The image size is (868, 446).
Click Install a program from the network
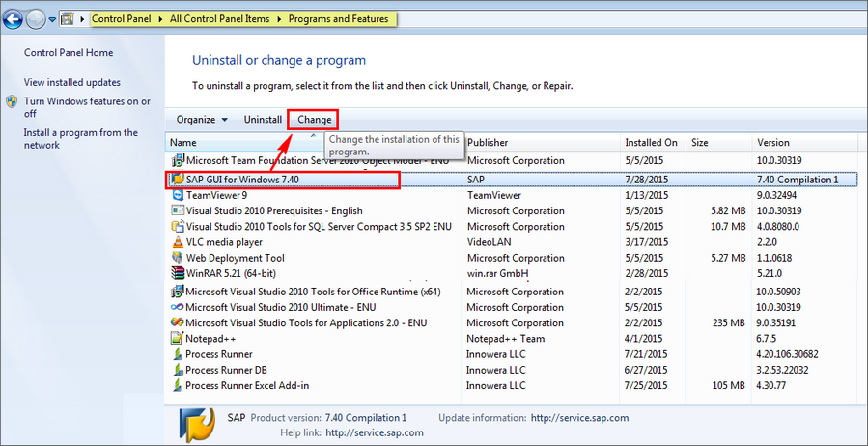[80, 139]
